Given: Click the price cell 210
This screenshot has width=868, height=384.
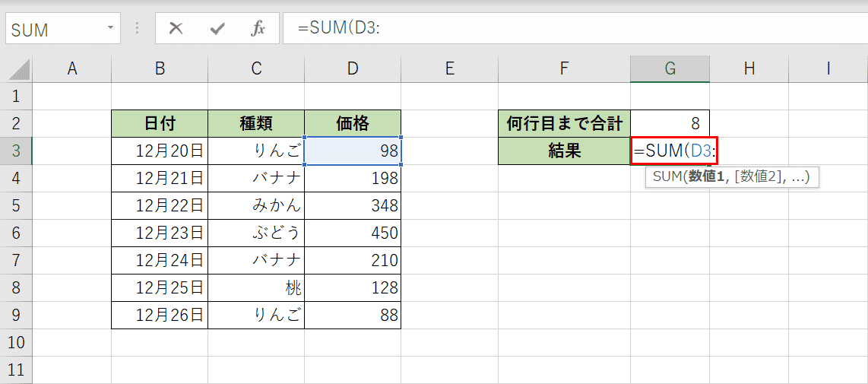Looking at the screenshot, I should click(x=353, y=260).
